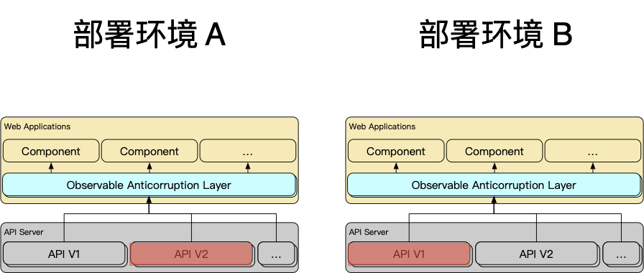This screenshot has height=273, width=644.
Task: Click the Web Applications label in environment A
Action: [37, 126]
